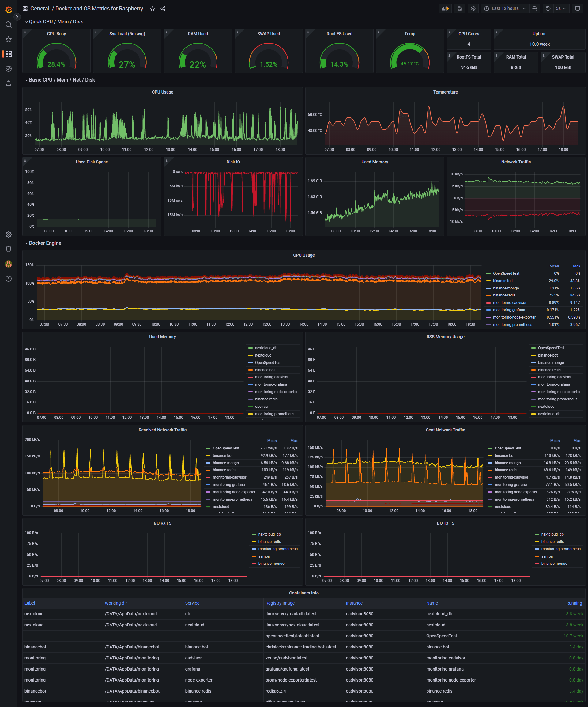588x707 pixels.
Task: Open Alerting bell in the sidebar
Action: point(8,83)
